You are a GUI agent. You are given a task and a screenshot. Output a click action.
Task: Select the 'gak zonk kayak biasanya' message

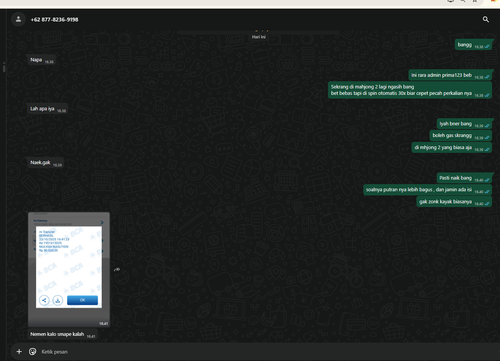454,202
